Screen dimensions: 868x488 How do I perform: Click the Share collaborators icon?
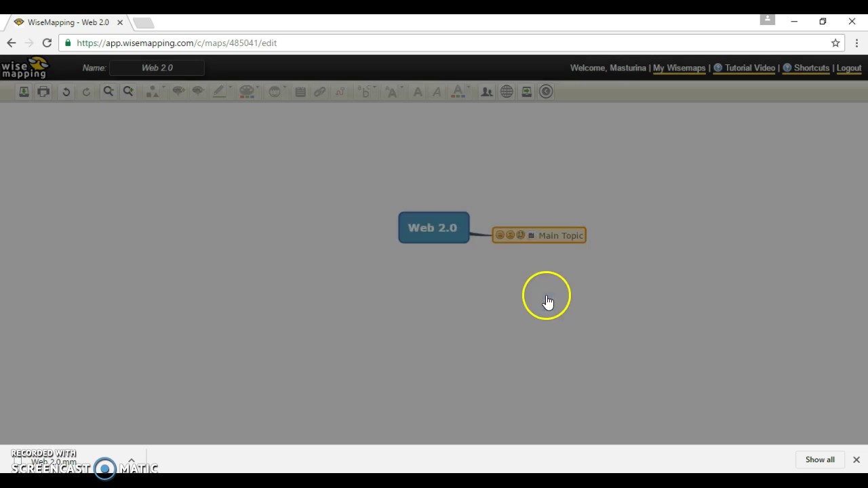[x=486, y=91]
